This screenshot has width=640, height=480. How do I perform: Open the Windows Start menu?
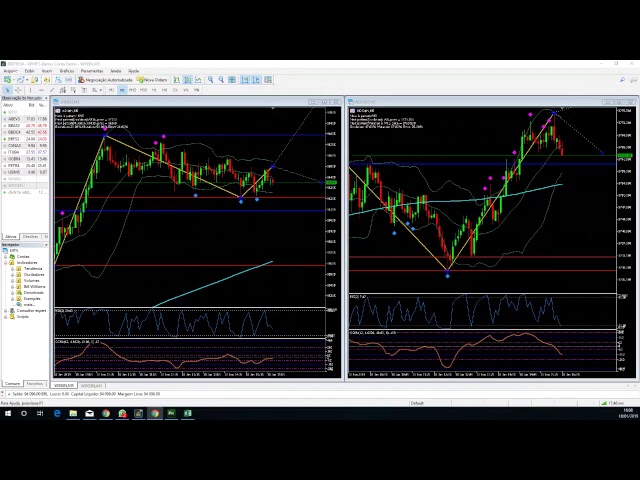[8, 413]
